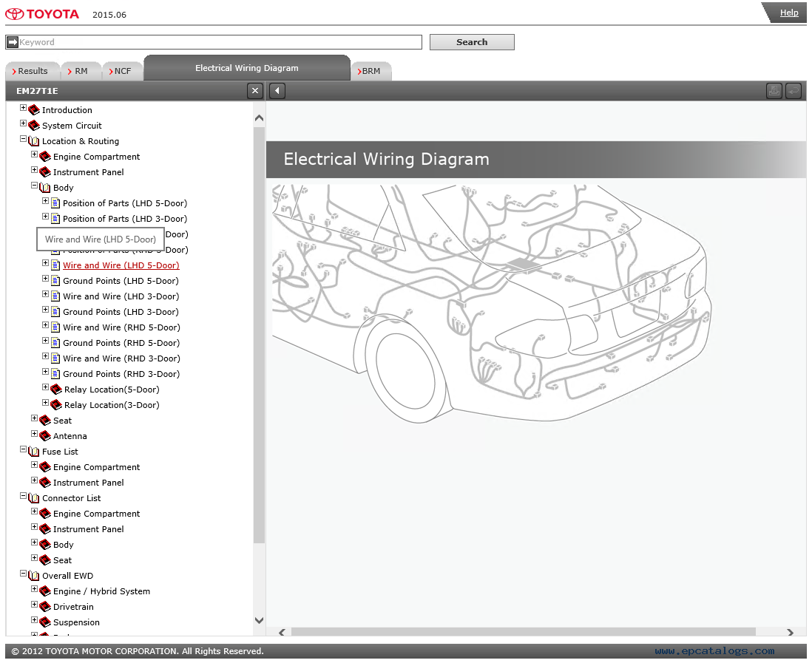Click the Toyota logo

point(42,14)
